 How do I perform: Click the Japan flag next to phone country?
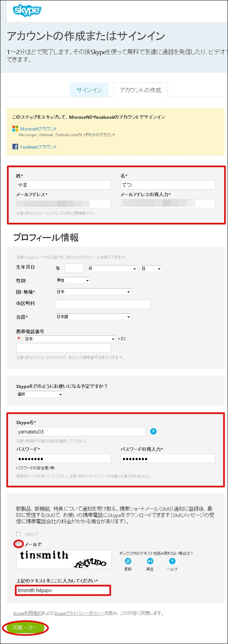[19, 338]
